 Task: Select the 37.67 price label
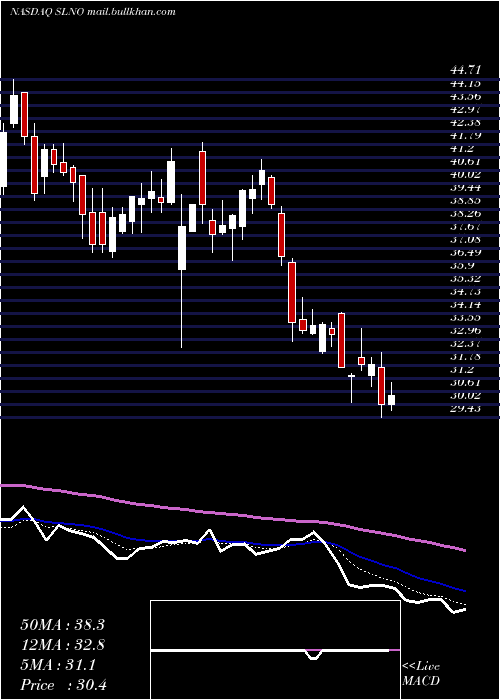click(465, 226)
